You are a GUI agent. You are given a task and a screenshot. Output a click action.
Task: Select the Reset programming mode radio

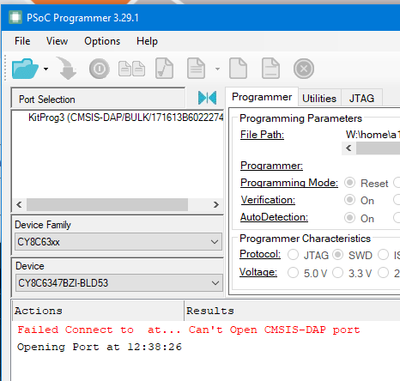pos(349,183)
